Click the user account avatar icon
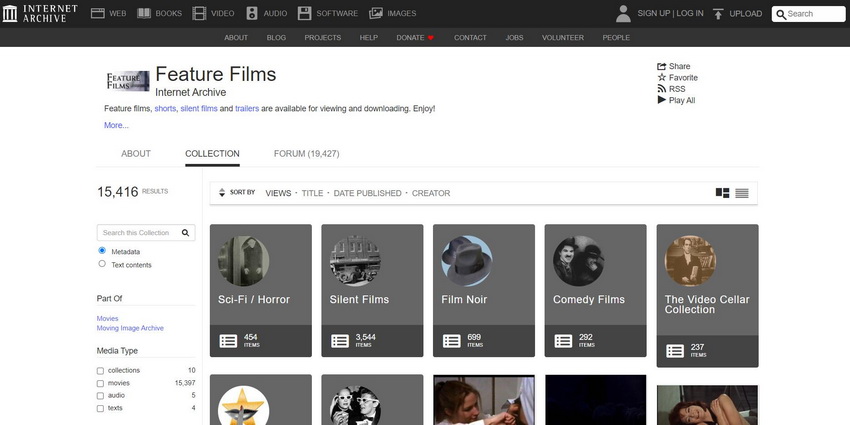This screenshot has width=850, height=425. coord(623,13)
